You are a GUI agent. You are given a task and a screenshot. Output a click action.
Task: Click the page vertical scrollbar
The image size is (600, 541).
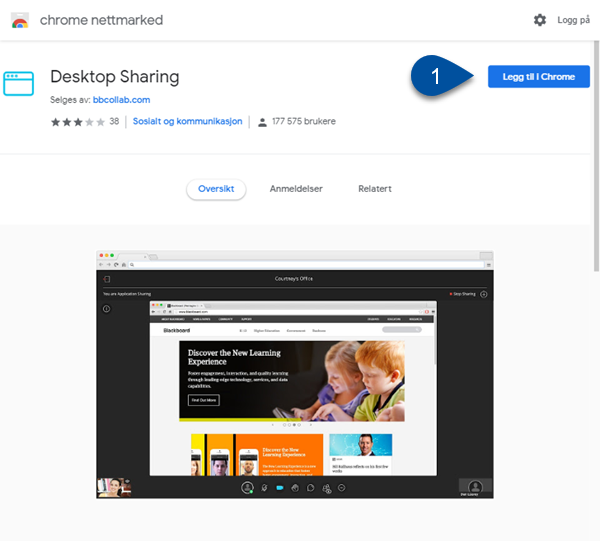click(x=596, y=156)
